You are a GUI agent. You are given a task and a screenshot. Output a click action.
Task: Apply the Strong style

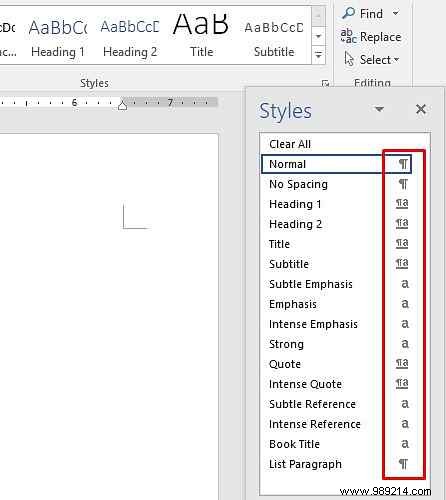point(336,344)
